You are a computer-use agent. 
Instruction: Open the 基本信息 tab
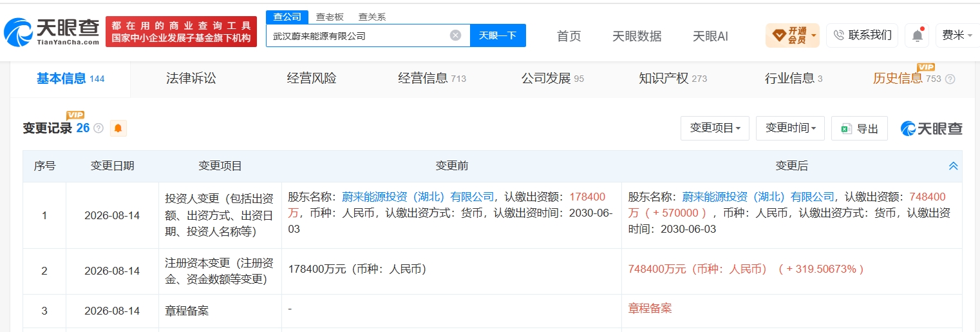click(70, 79)
